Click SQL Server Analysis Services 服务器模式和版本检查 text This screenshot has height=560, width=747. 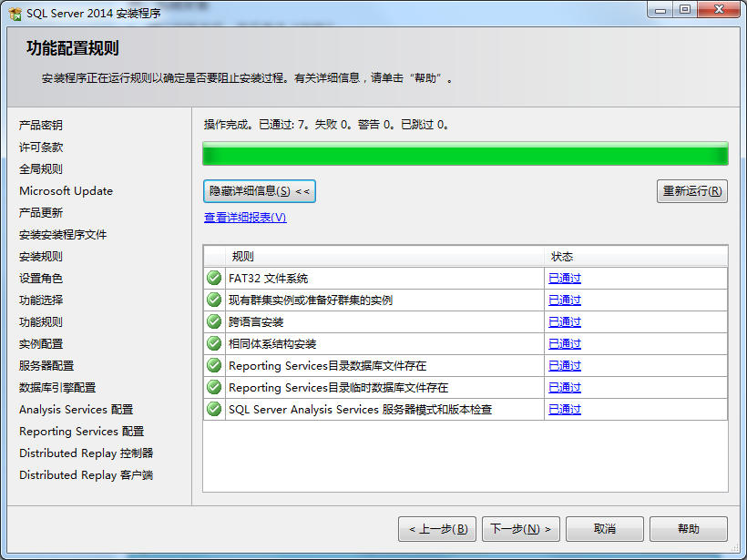click(360, 410)
